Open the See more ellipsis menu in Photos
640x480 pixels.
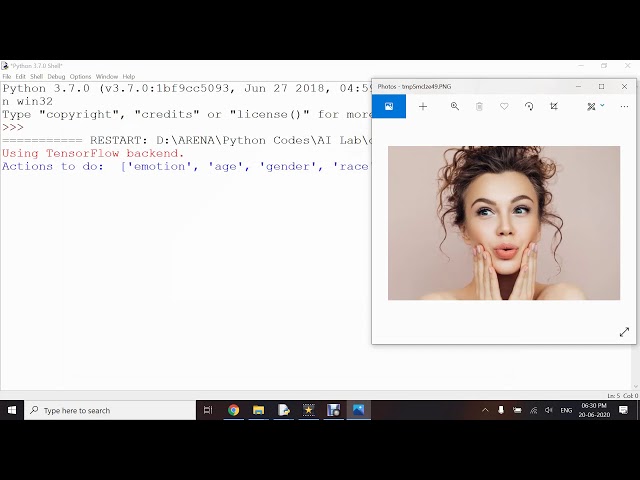(x=624, y=107)
